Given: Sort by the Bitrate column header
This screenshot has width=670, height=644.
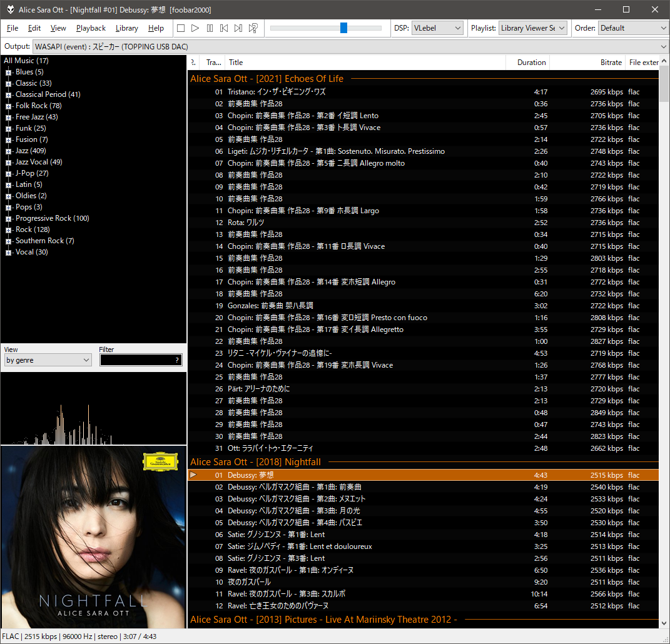Looking at the screenshot, I should (x=587, y=63).
